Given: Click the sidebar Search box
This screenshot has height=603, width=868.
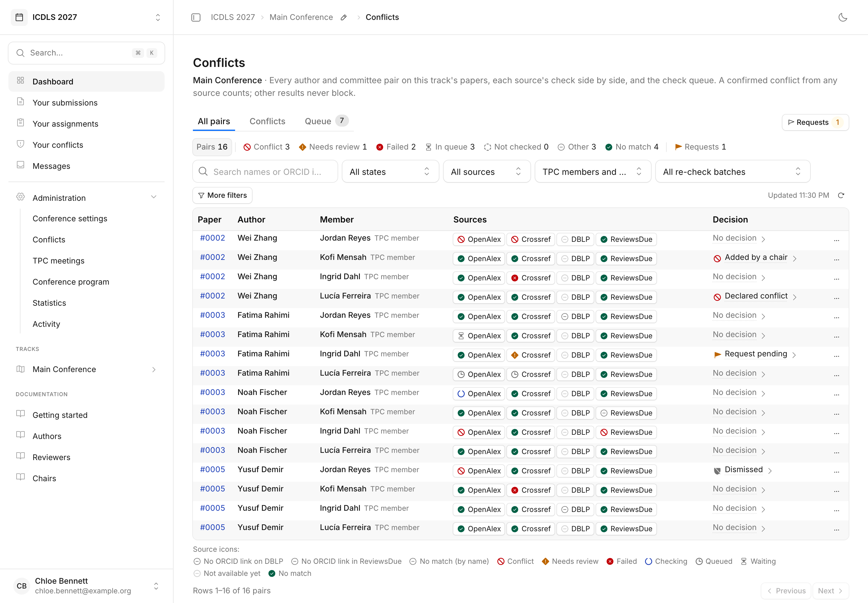Looking at the screenshot, I should [x=86, y=53].
